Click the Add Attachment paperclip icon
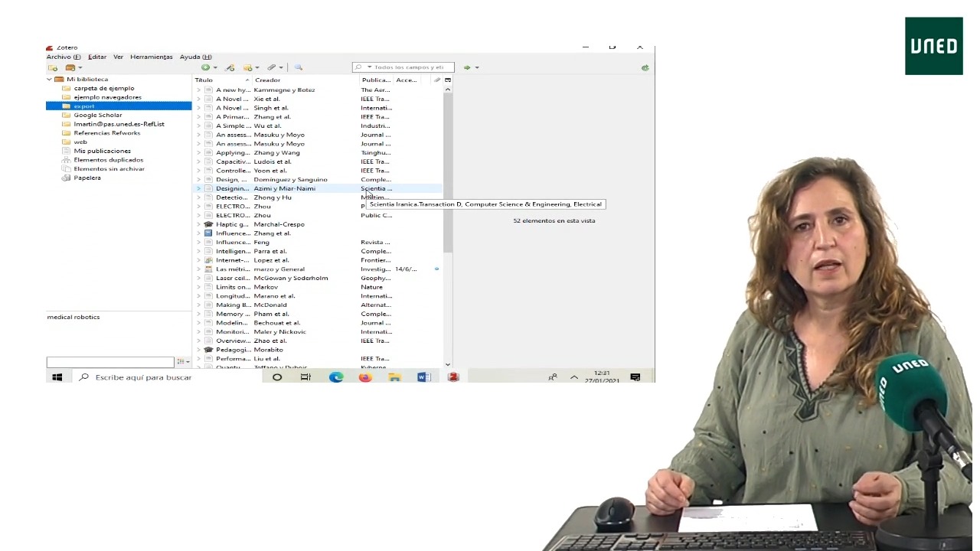This screenshot has width=980, height=551. pos(271,67)
